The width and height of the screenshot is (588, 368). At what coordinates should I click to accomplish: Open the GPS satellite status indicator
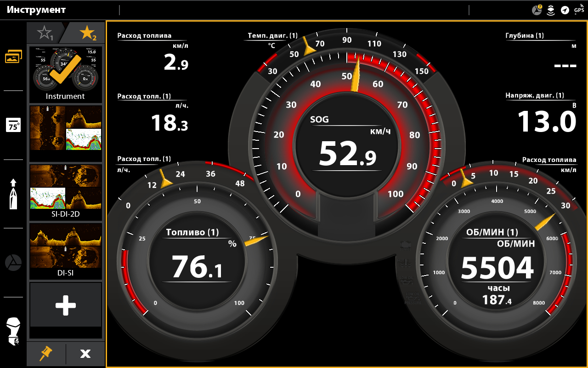[x=579, y=9]
